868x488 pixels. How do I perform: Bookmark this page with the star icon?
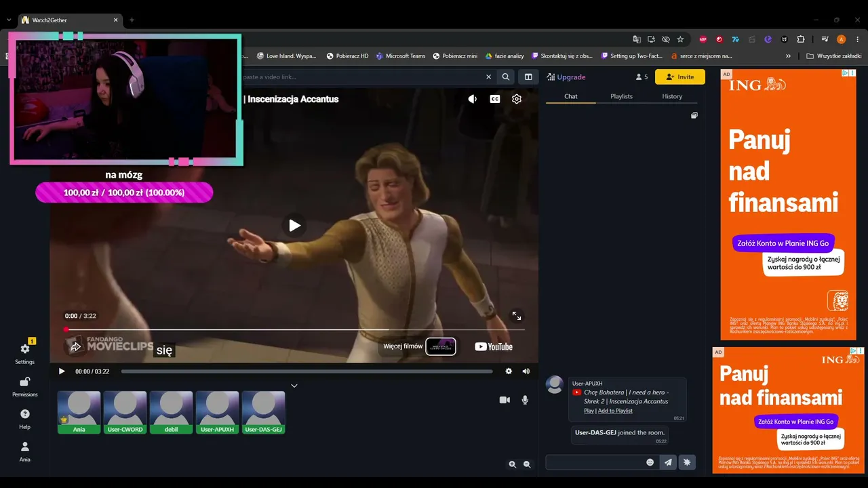[680, 39]
